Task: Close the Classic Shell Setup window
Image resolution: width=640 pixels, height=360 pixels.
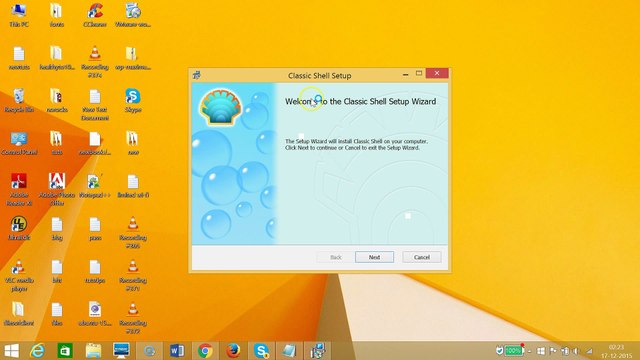Action: [x=437, y=73]
